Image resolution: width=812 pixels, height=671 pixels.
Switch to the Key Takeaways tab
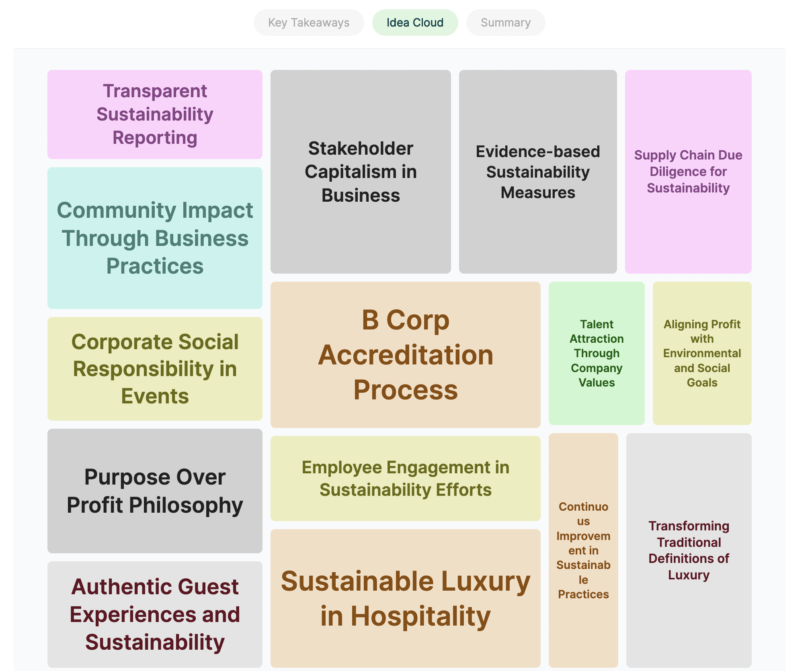[309, 23]
